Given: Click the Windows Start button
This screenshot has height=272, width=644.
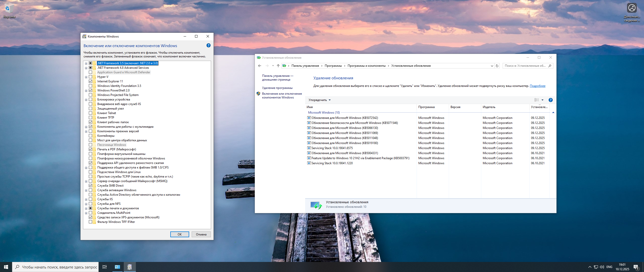Looking at the screenshot, I should tap(6, 267).
